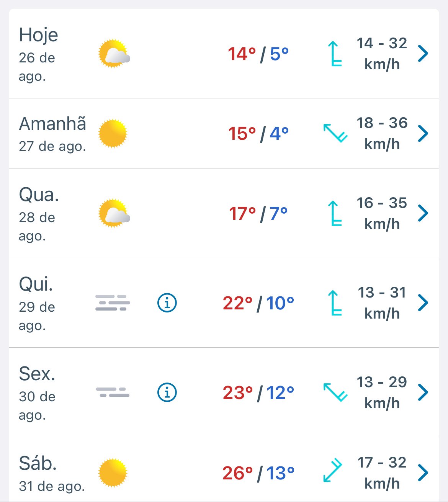448x502 pixels.
Task: Select the Hoje day label
Action: [38, 36]
